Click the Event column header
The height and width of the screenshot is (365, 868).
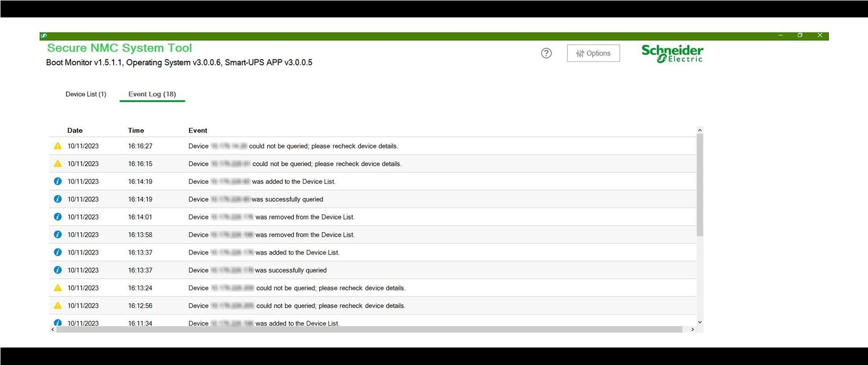click(x=198, y=130)
